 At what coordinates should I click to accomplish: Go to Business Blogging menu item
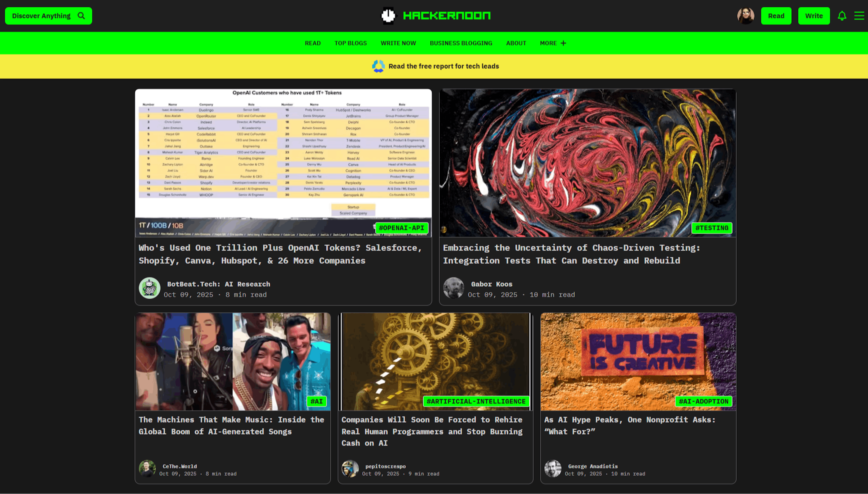click(461, 43)
